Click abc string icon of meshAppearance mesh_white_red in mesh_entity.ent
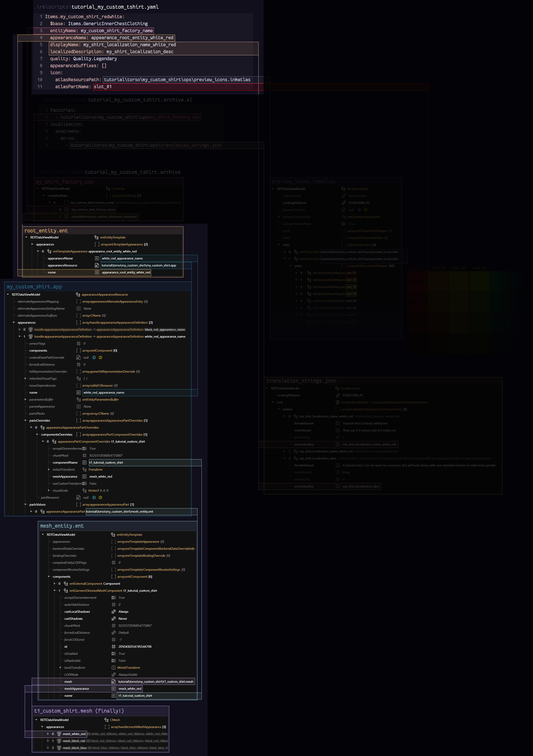The image size is (533, 756). 114,689
